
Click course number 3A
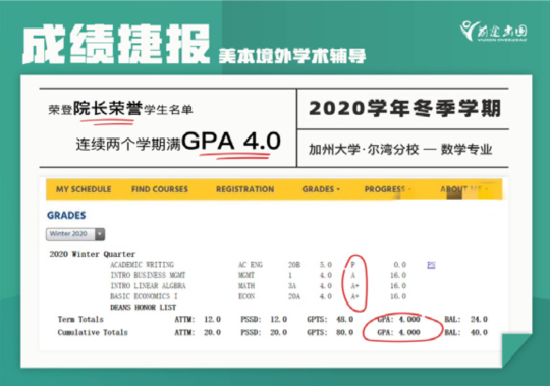[292, 286]
